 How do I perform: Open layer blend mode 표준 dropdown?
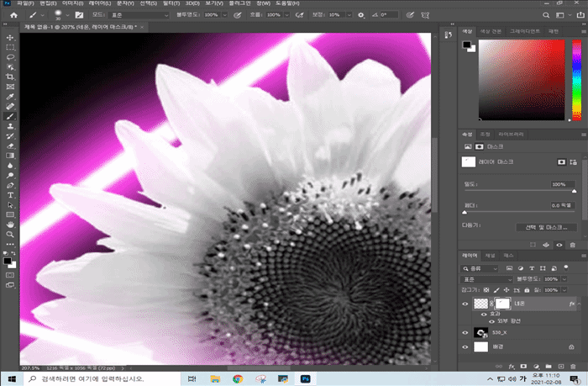[x=486, y=279]
